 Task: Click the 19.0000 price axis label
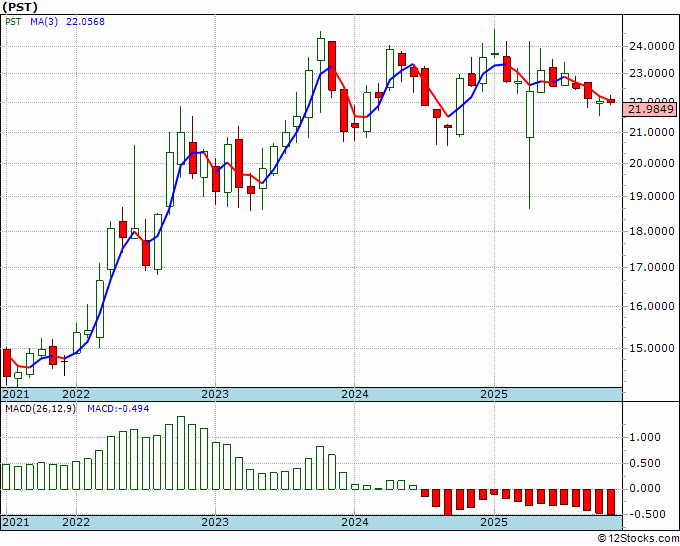(x=651, y=196)
